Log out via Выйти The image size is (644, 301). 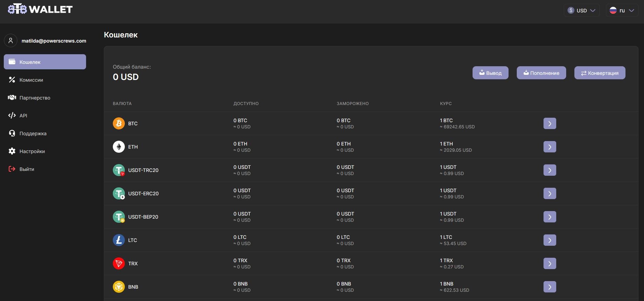tap(26, 169)
